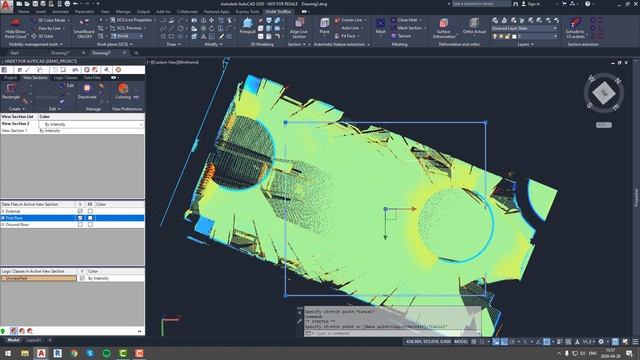Open the Windows Start menu

8,353
